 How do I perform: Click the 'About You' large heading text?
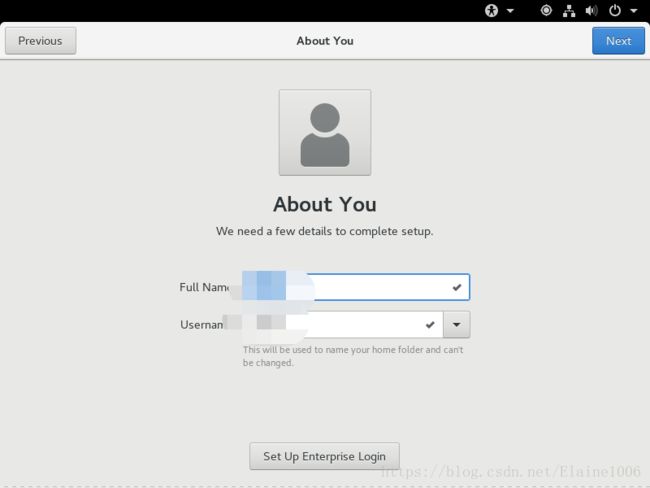325,204
